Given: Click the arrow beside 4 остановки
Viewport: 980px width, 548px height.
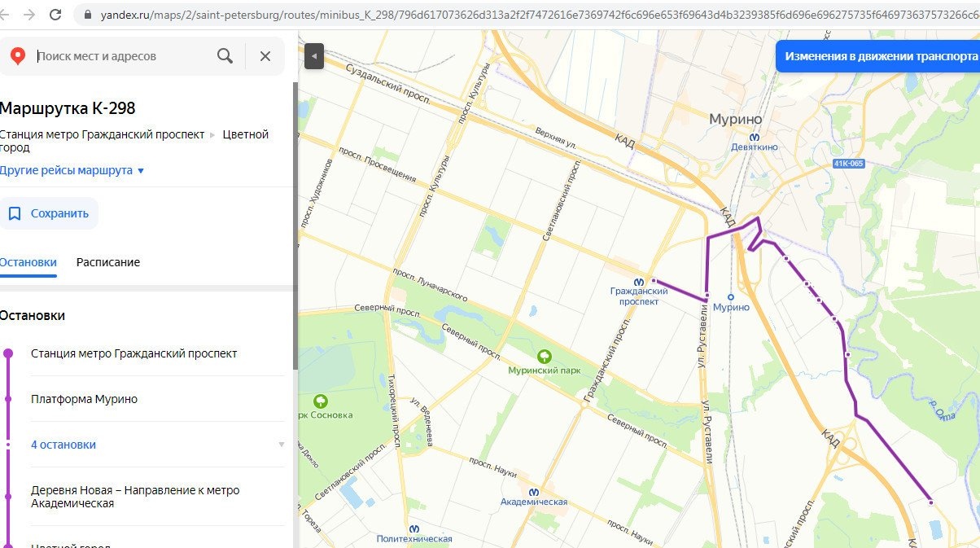Looking at the screenshot, I should coord(282,445).
